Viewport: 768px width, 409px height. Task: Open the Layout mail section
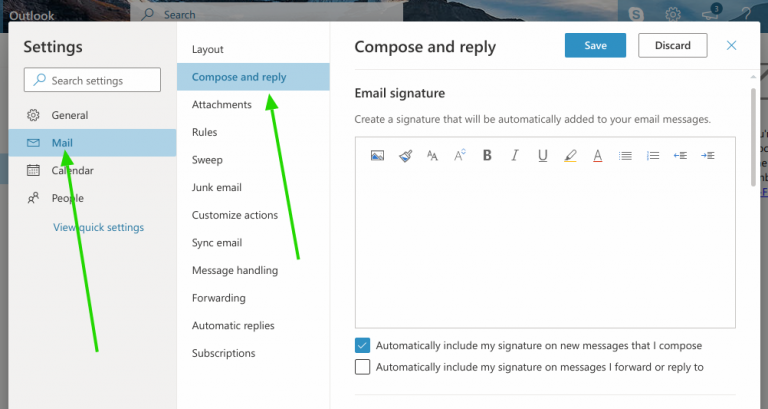pos(253,49)
